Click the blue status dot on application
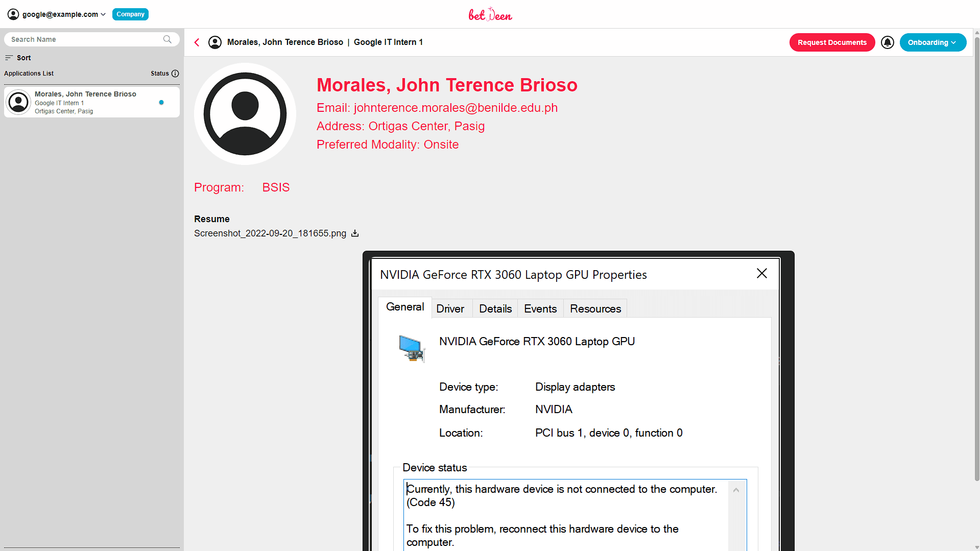Screen dimensions: 980x551 pos(161,103)
